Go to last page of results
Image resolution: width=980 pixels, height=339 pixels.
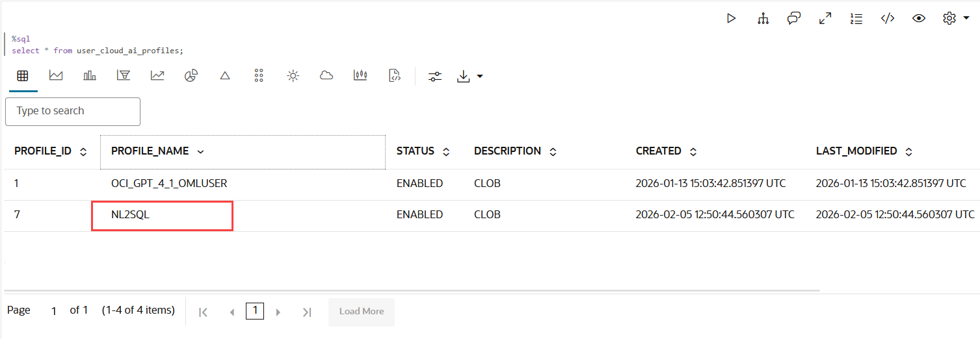(x=307, y=312)
